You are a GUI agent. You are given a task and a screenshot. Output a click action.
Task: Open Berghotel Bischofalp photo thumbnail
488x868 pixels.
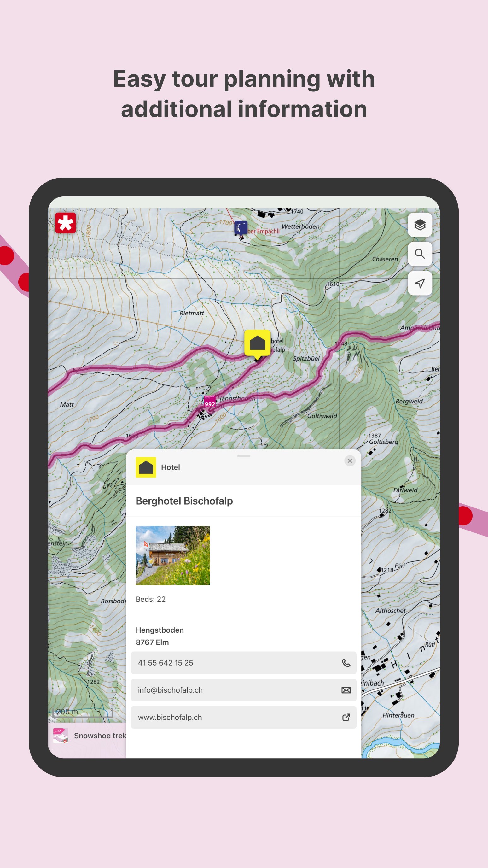[173, 555]
